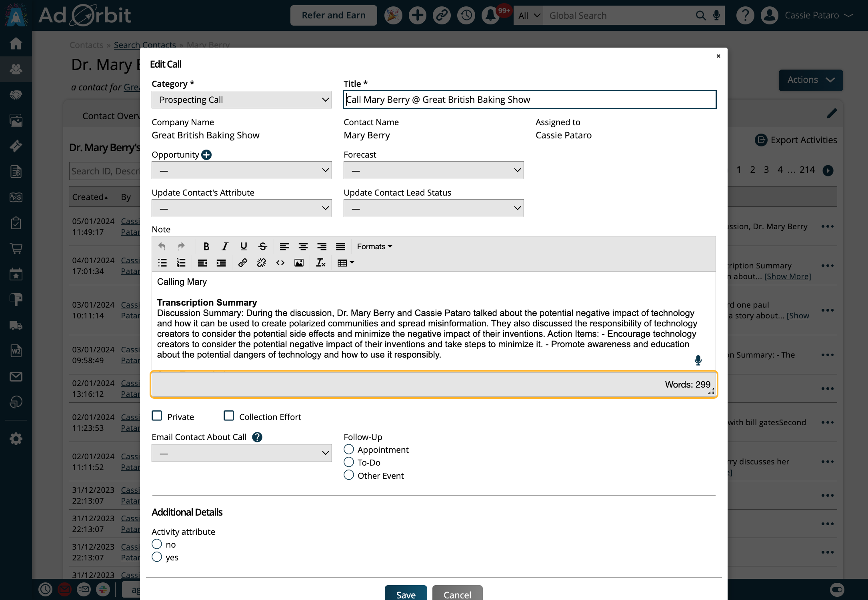868x600 pixels.
Task: Click into the note text area
Action: click(x=434, y=321)
